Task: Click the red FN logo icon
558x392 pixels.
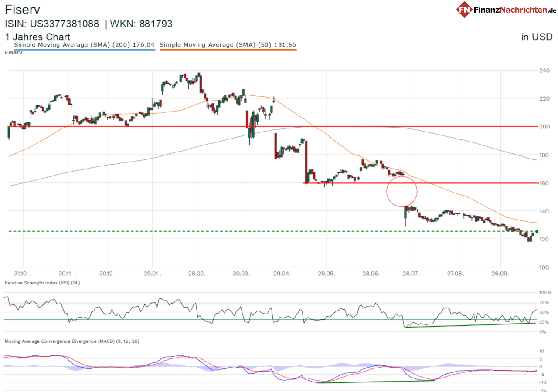Action: tap(465, 9)
